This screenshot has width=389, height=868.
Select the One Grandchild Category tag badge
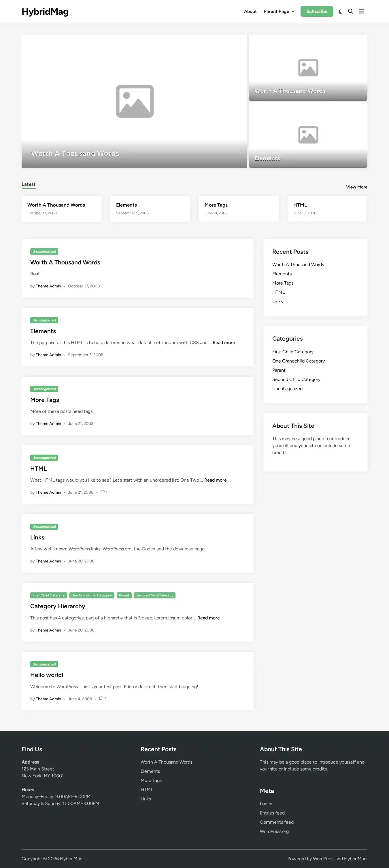[x=92, y=596]
